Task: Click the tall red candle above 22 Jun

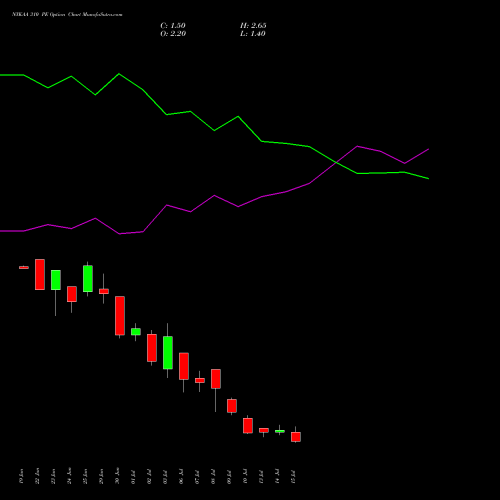Action: click(40, 274)
